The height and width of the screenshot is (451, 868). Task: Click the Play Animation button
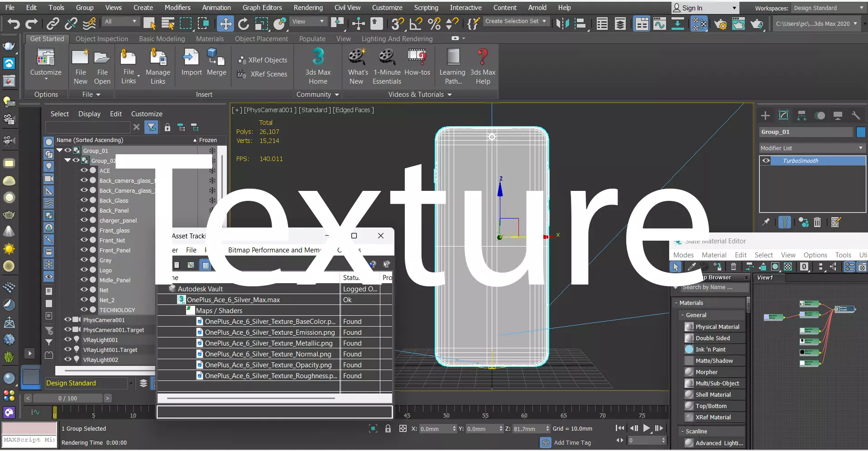point(647,428)
